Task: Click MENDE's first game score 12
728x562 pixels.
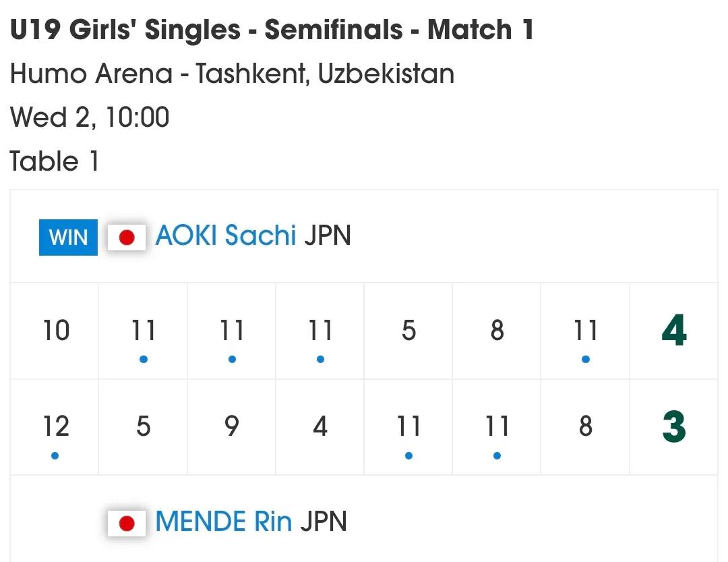Action: (x=56, y=426)
